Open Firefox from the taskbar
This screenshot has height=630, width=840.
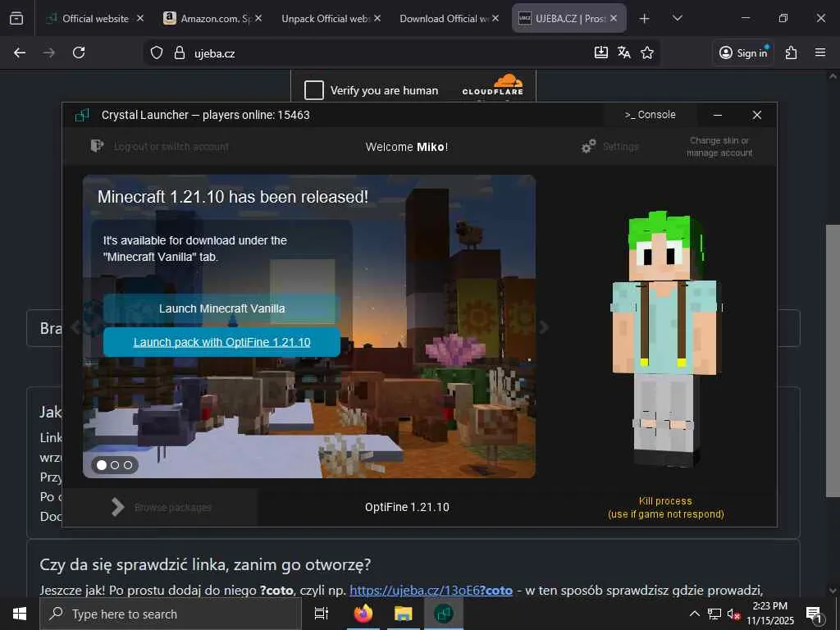[x=363, y=614]
